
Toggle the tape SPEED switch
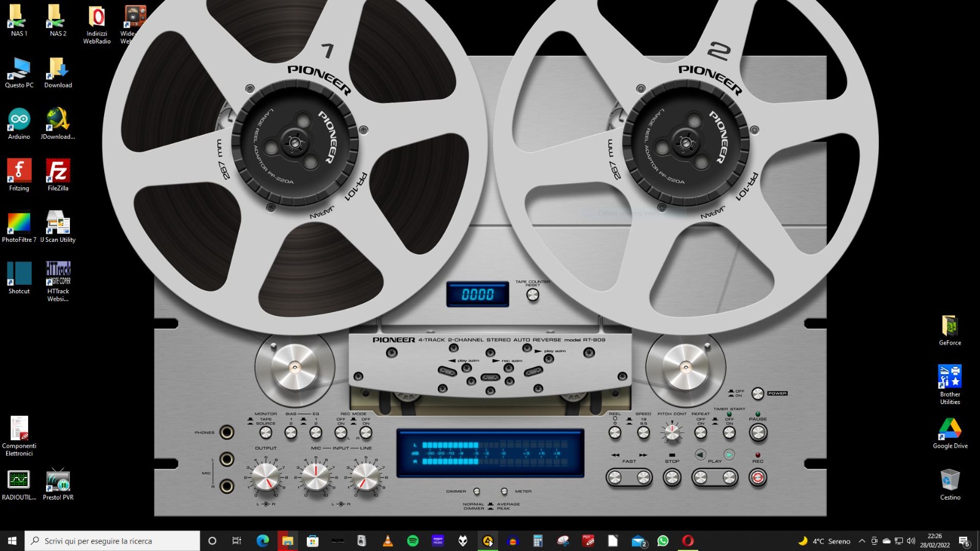point(643,433)
